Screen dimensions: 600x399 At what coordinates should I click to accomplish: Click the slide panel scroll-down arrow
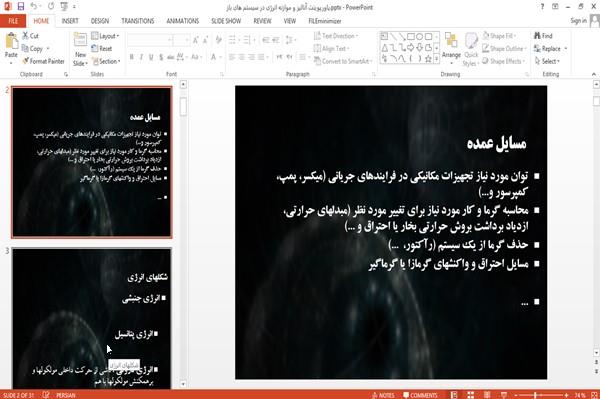[x=183, y=384]
